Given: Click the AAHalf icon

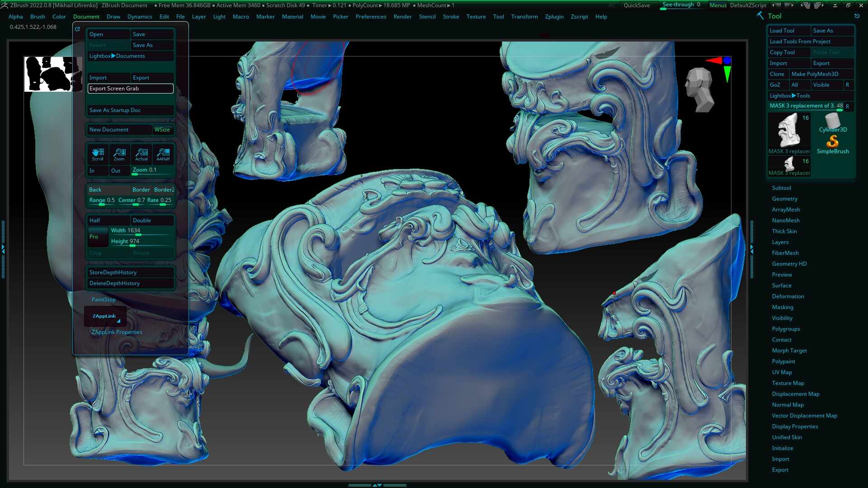Looking at the screenshot, I should [x=163, y=155].
